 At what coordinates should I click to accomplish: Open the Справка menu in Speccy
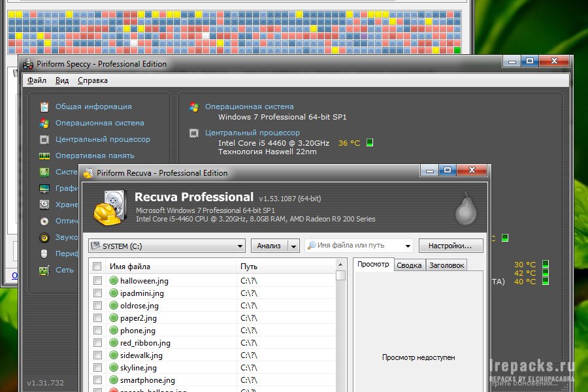[93, 80]
